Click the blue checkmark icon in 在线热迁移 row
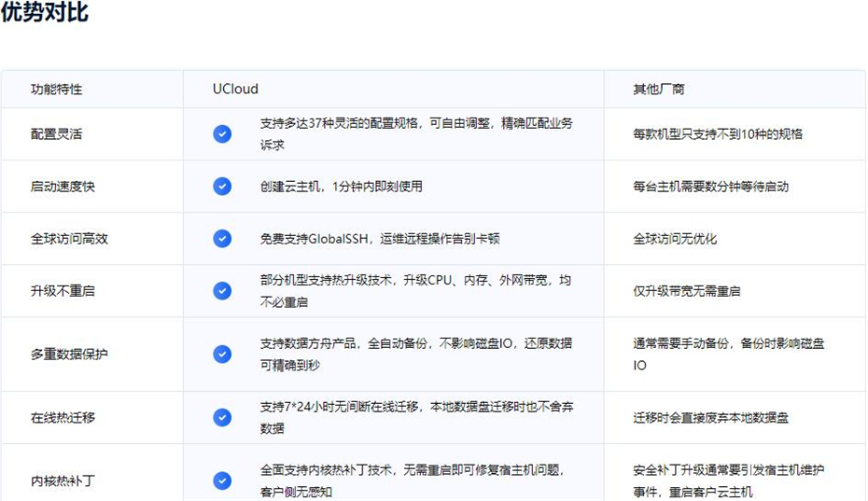The image size is (868, 501). (222, 417)
